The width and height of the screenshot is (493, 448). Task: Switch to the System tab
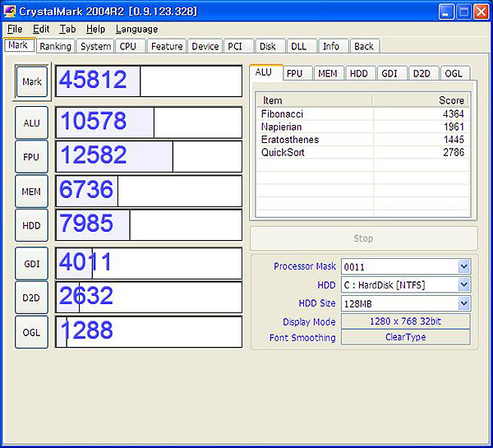tap(95, 46)
